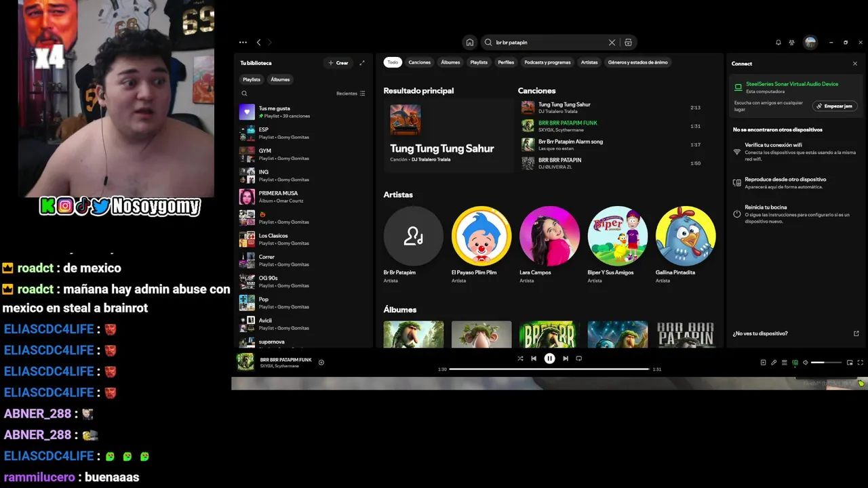
Task: Filter library by Playlists chip
Action: [252, 79]
